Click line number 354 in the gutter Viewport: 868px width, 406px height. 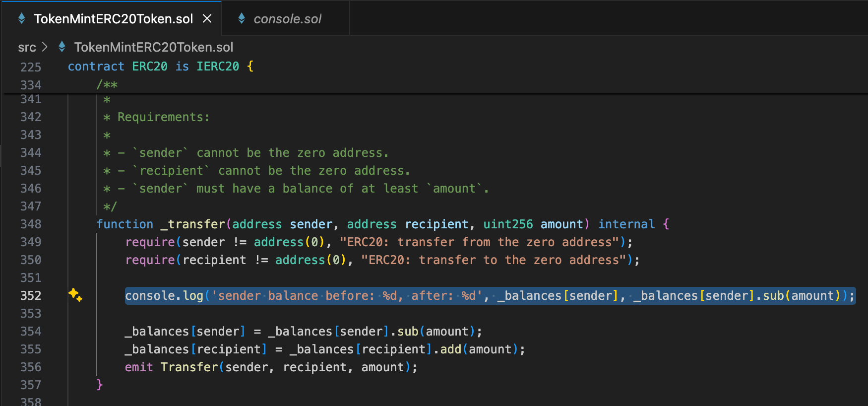click(31, 332)
